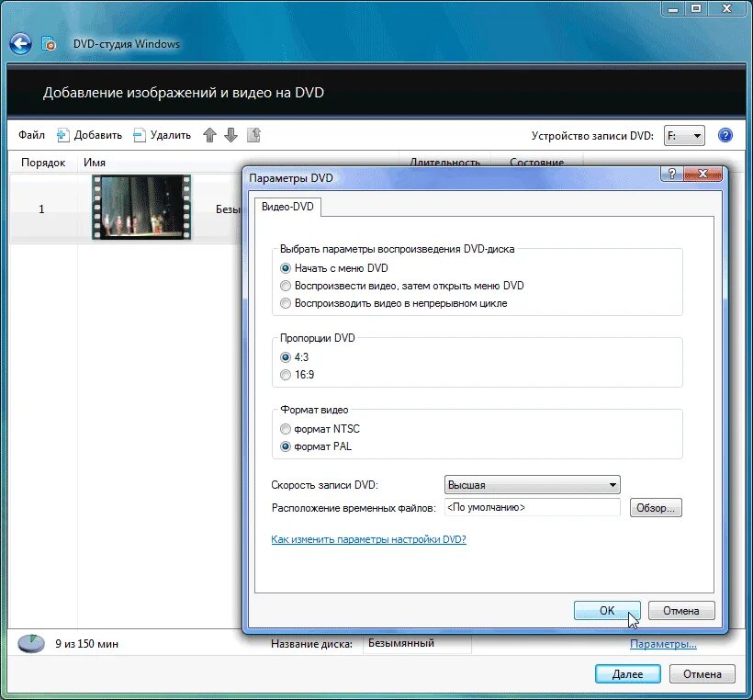
Task: Select Начать с меню DVD option
Action: [x=333, y=268]
